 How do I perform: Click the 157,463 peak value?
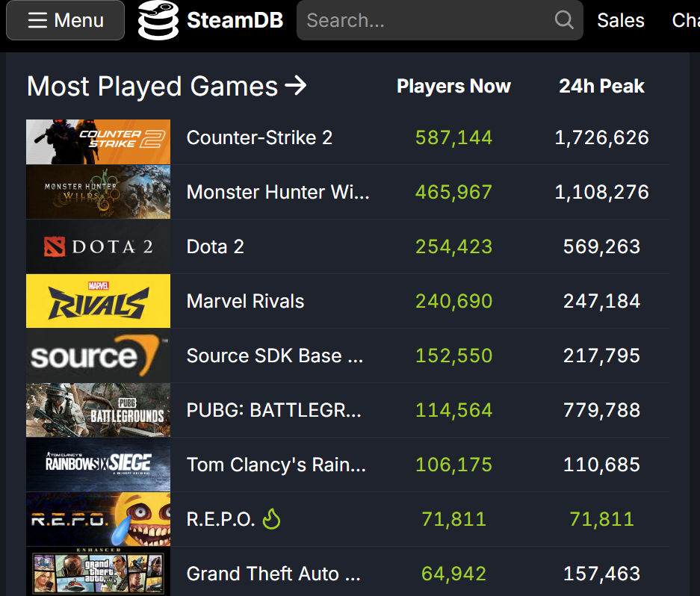(601, 574)
